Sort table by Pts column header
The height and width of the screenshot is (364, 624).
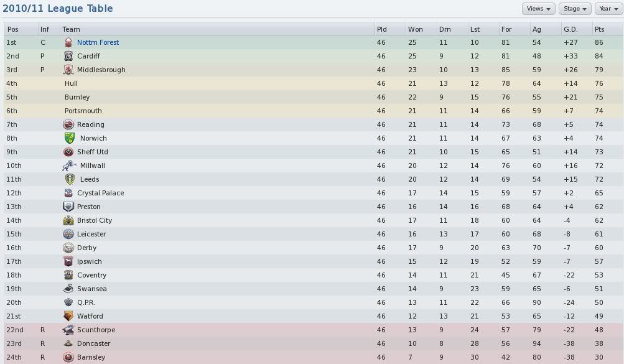pyautogui.click(x=599, y=29)
